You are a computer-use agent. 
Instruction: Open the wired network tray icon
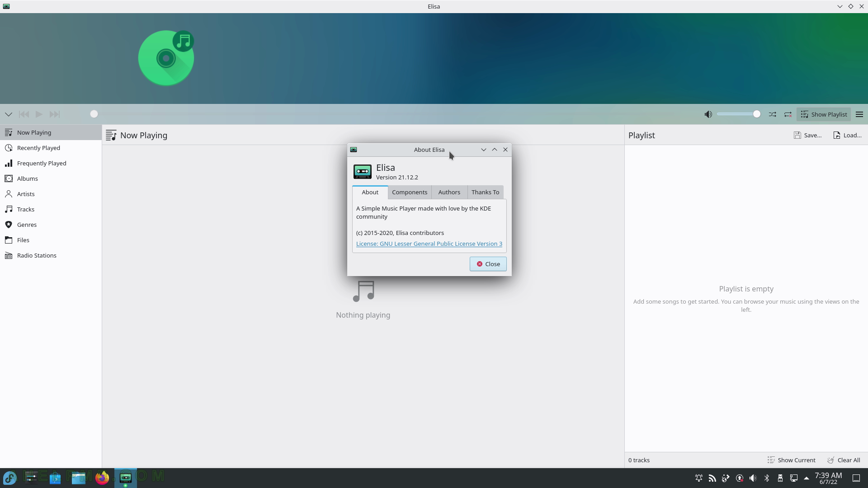(x=794, y=478)
